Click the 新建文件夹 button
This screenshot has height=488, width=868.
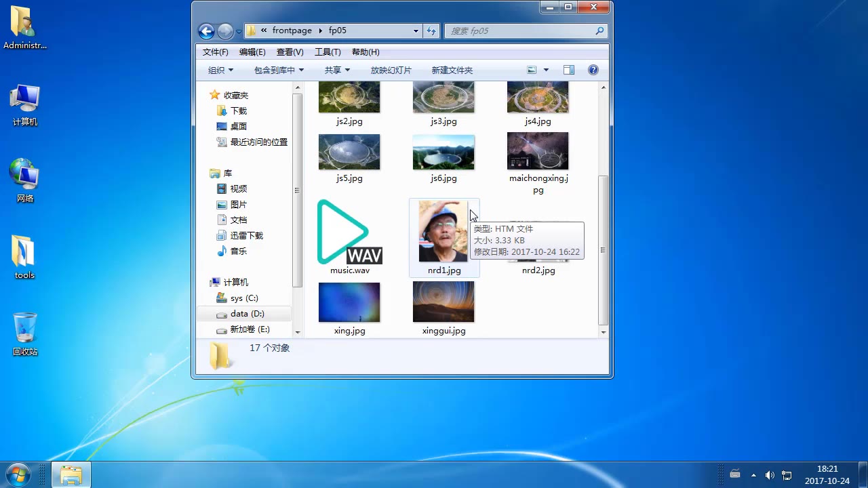(x=452, y=69)
